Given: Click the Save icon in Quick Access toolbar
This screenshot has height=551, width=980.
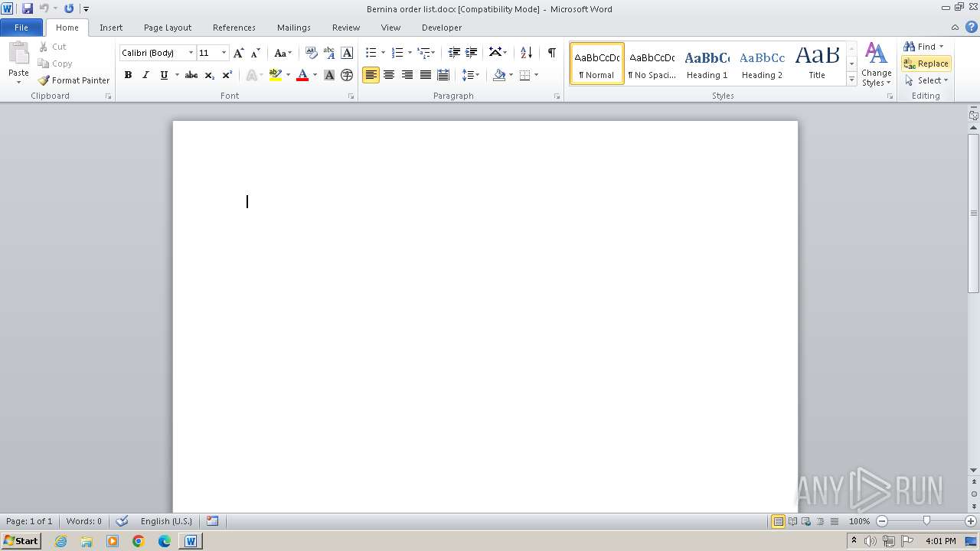Looking at the screenshot, I should [x=28, y=8].
